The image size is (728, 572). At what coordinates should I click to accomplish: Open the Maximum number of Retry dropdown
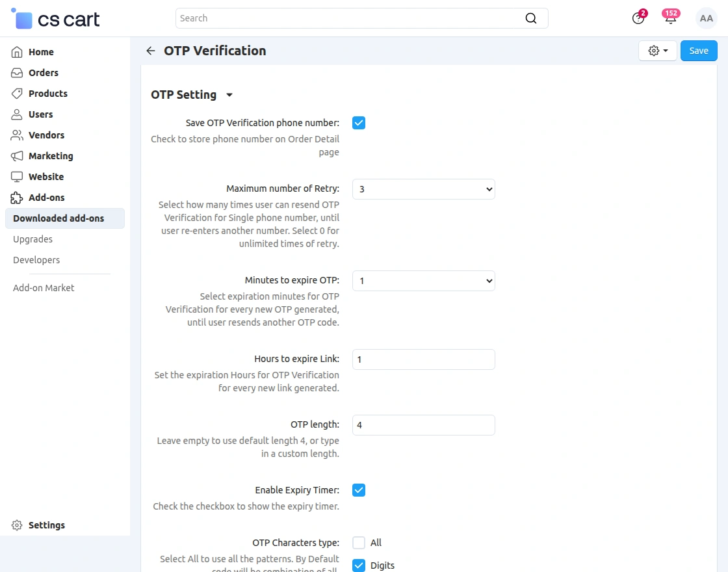423,189
